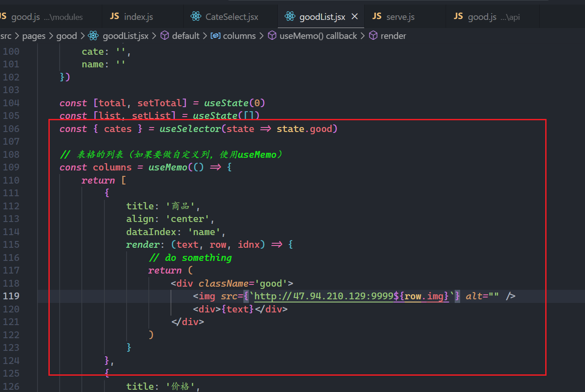Click line number 109 in the gutter
585x392 pixels.
pyautogui.click(x=11, y=167)
